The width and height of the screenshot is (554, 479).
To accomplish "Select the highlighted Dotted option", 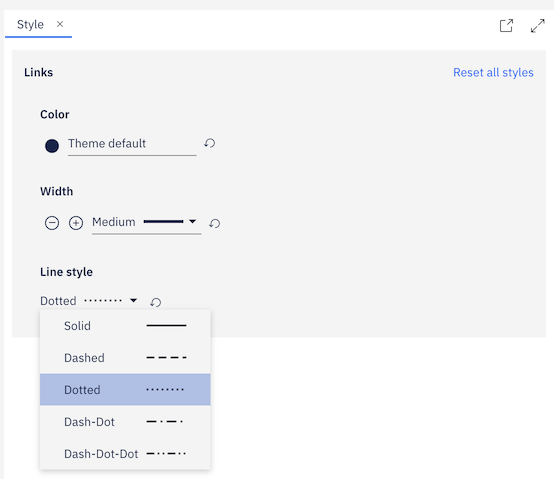I will pyautogui.click(x=125, y=390).
